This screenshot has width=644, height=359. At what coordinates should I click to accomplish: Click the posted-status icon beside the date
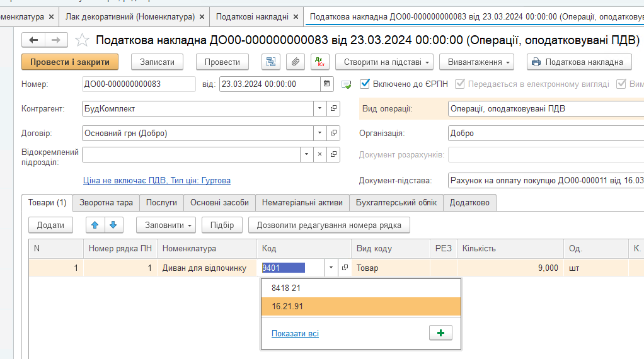point(346,84)
